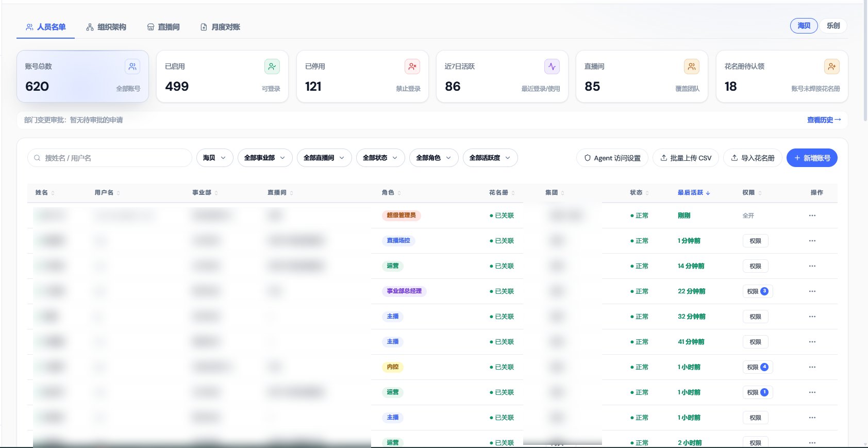Click the 直播场控 role tag
868x448 pixels.
398,241
